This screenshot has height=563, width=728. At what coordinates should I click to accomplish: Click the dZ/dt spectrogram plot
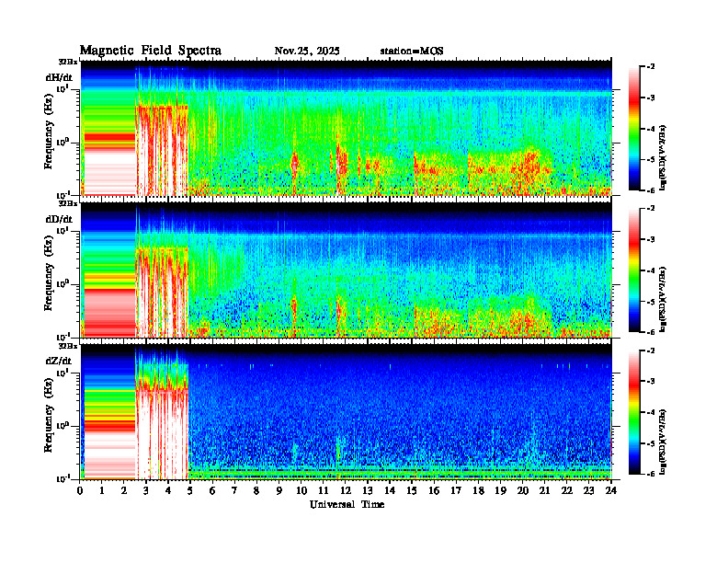coord(347,411)
